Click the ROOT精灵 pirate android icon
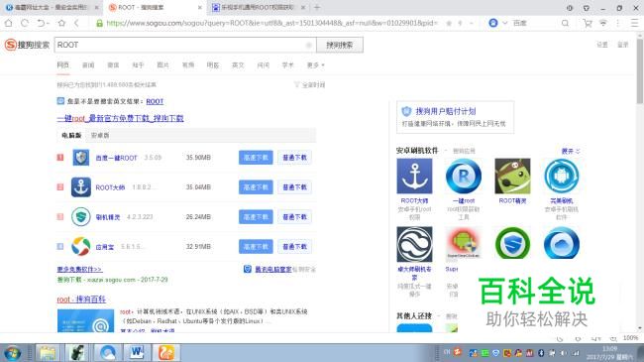 pyautogui.click(x=512, y=177)
